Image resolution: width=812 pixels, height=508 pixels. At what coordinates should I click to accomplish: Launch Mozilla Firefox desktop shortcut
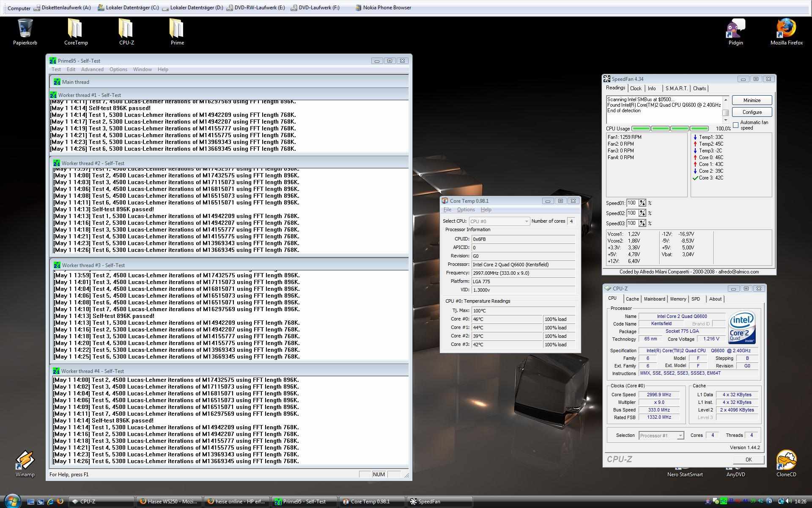click(x=786, y=30)
